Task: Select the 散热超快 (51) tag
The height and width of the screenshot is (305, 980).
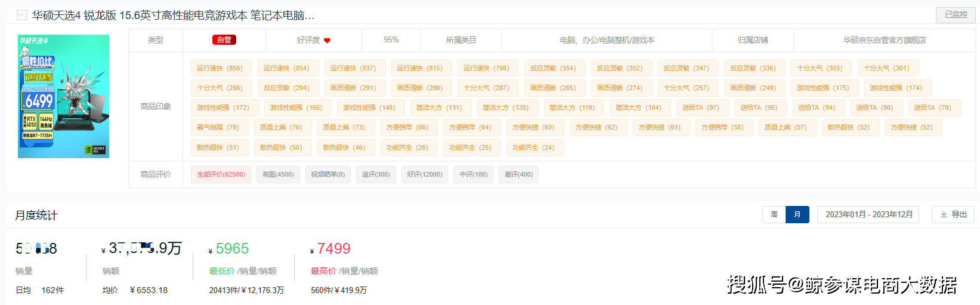Action: point(219,147)
